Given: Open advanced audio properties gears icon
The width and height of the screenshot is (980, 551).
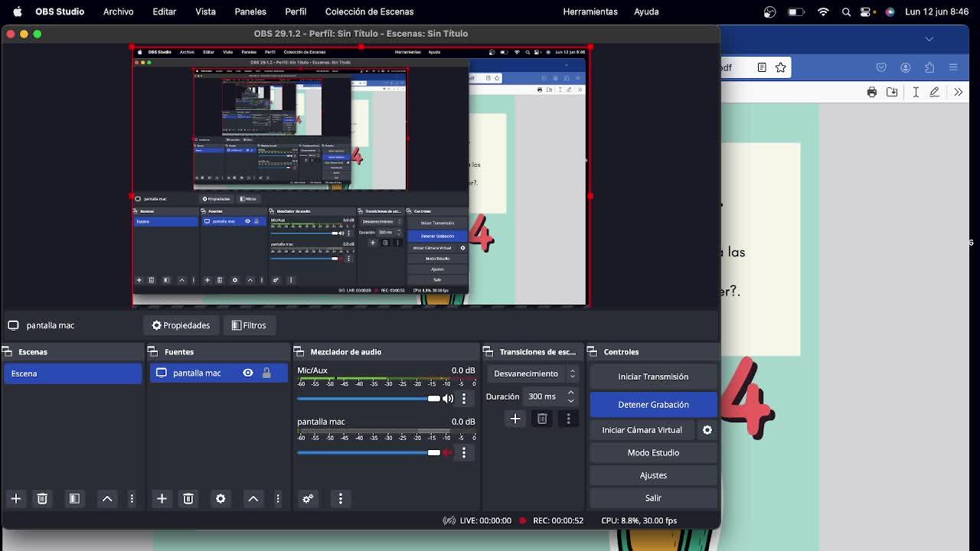Looking at the screenshot, I should (308, 498).
